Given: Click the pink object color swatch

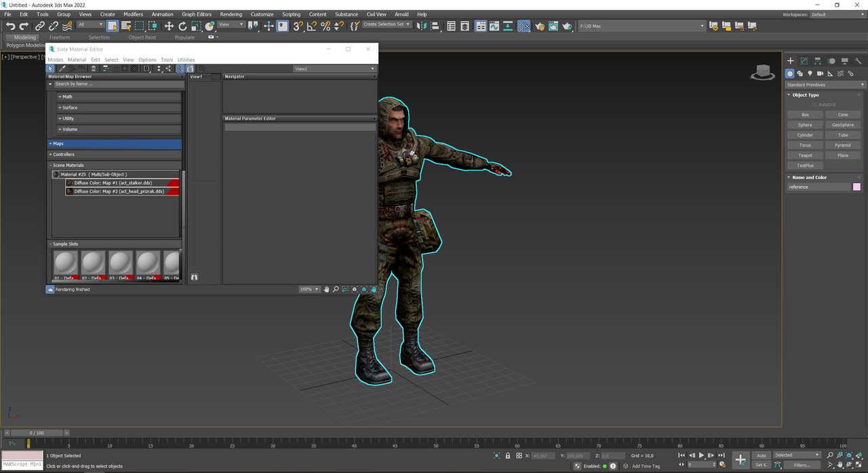Looking at the screenshot, I should coord(856,187).
